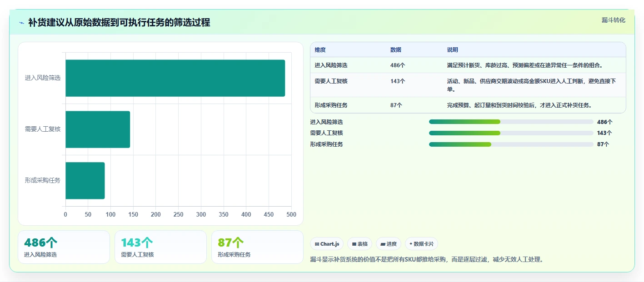Click the description starting 活动、新品、供应商交期波动

click(531, 85)
